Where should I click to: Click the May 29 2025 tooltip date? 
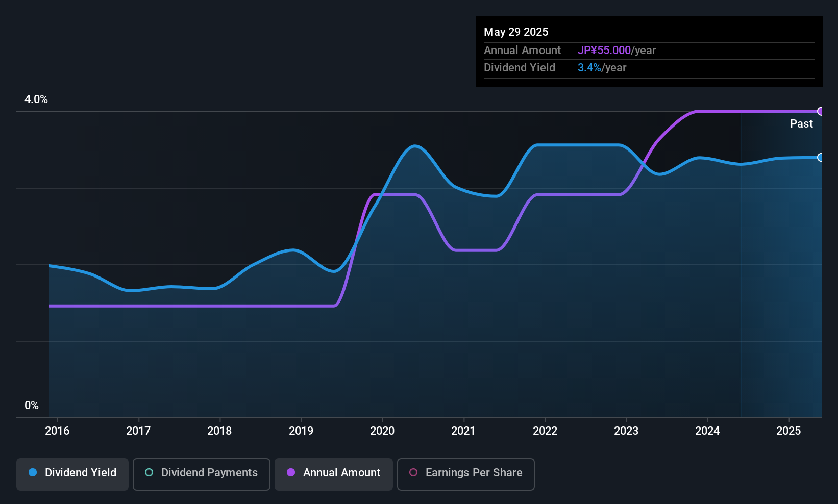click(516, 32)
